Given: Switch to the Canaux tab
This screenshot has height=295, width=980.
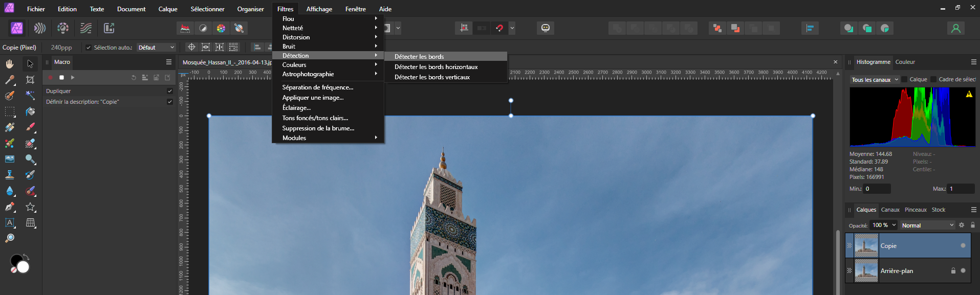Looking at the screenshot, I should click(890, 210).
